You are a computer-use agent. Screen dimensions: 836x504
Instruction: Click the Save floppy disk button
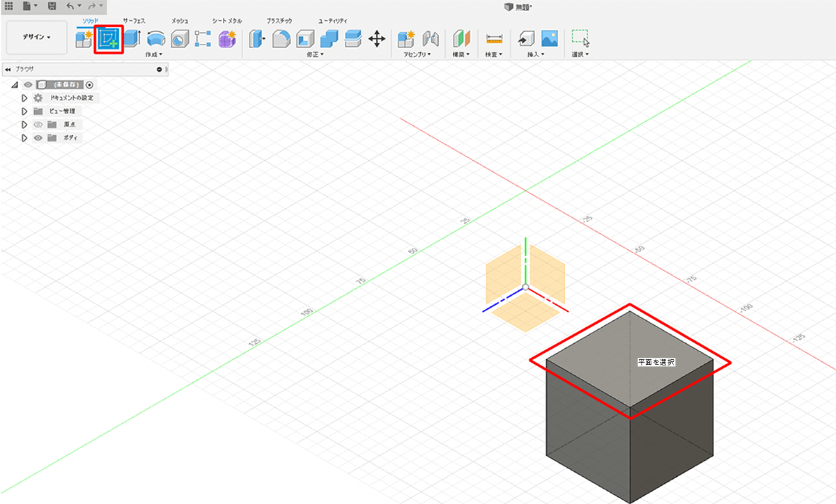pos(52,6)
